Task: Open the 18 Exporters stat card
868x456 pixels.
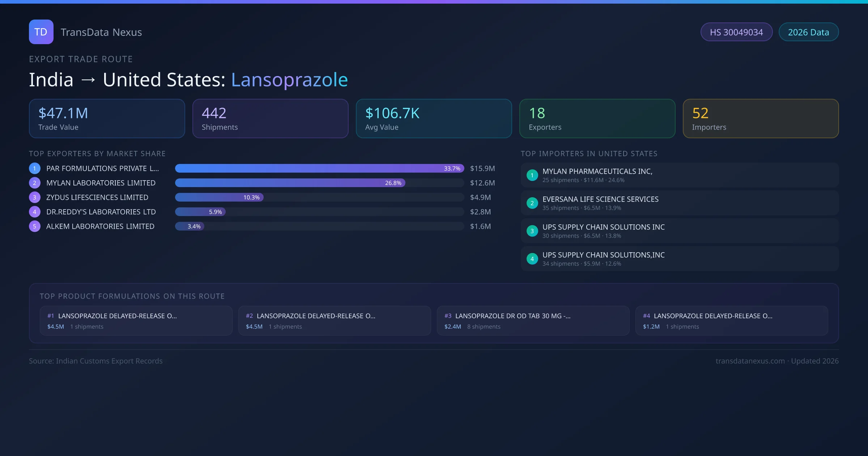Action: tap(597, 118)
